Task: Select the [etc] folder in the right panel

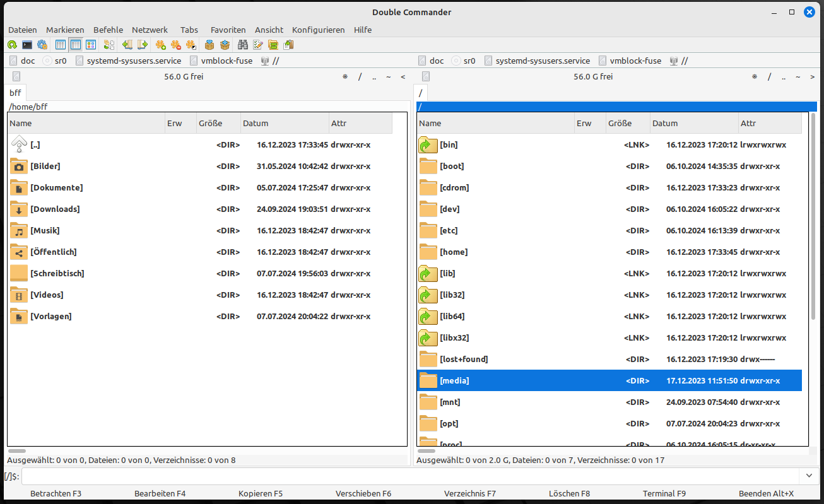Action: 609,230
